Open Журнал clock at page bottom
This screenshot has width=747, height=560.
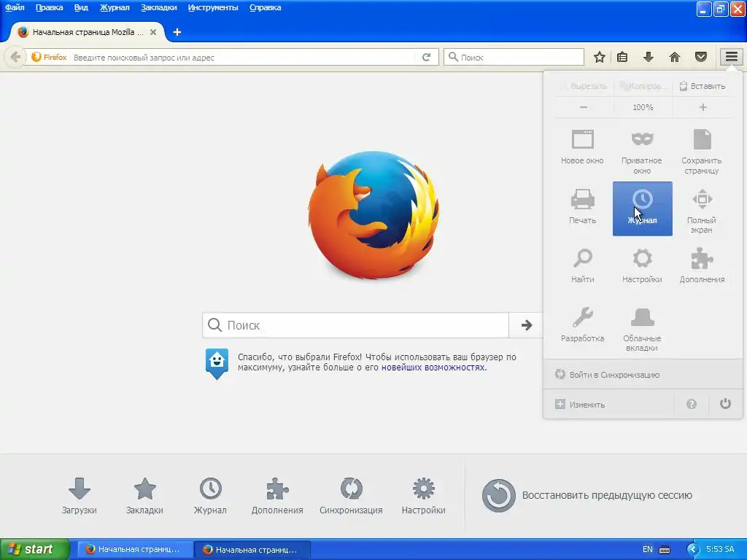210,496
